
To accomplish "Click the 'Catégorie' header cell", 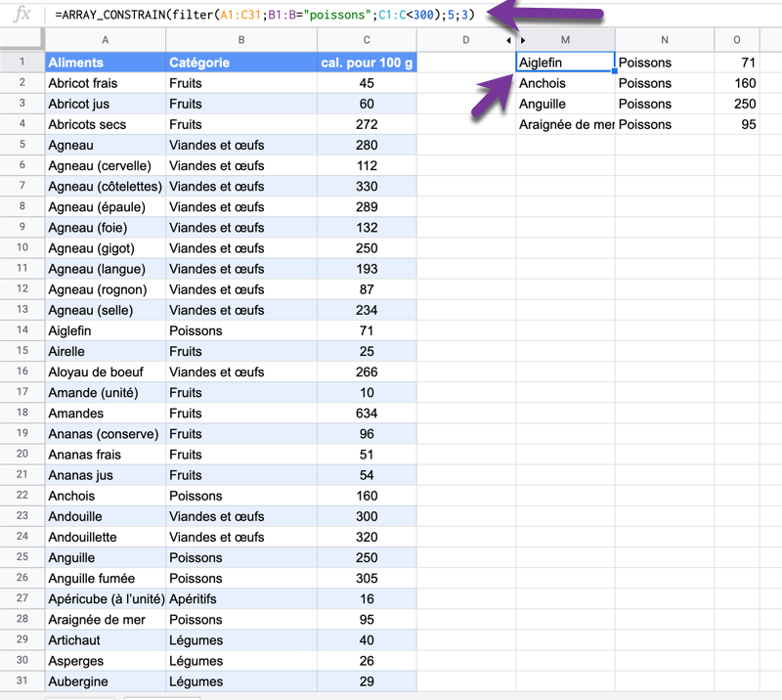I will 241,63.
